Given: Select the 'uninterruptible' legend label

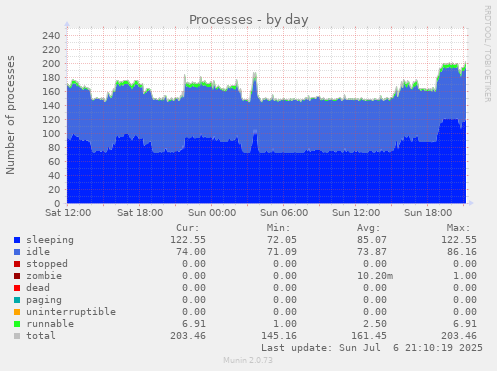Looking at the screenshot, I should 71,312.
